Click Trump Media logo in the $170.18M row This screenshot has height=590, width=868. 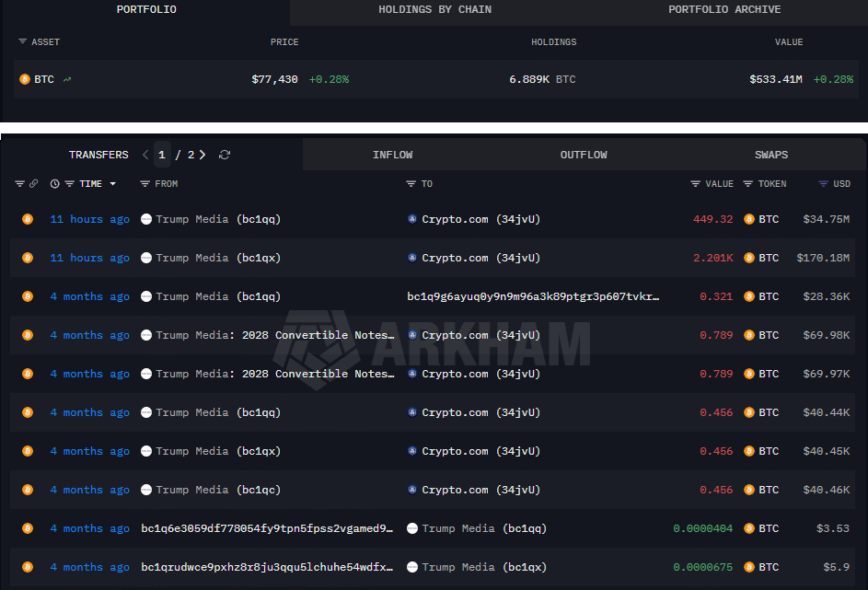pyautogui.click(x=146, y=258)
